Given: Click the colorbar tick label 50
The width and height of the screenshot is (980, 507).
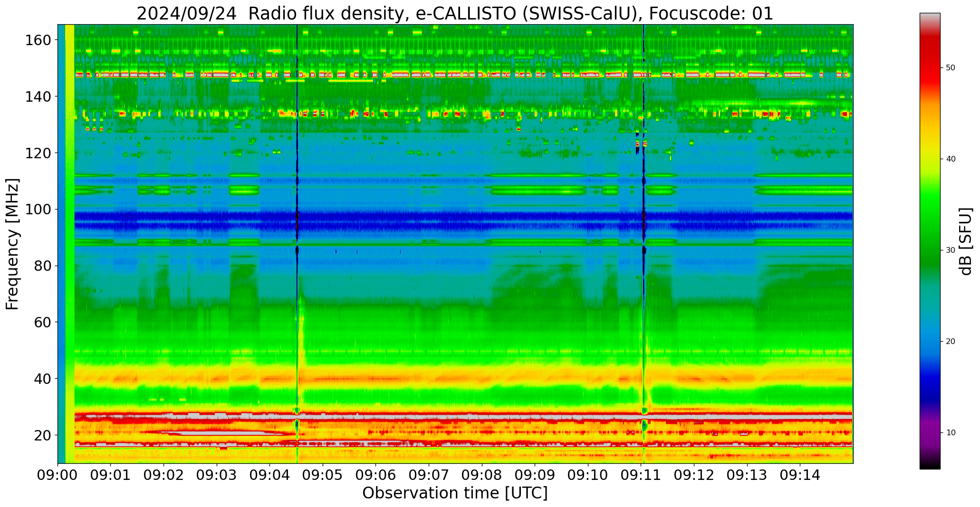Looking at the screenshot, I should 950,68.
